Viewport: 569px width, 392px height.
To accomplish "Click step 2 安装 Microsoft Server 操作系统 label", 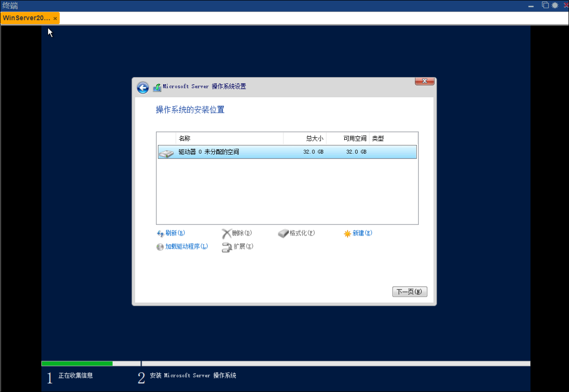I will pos(193,376).
